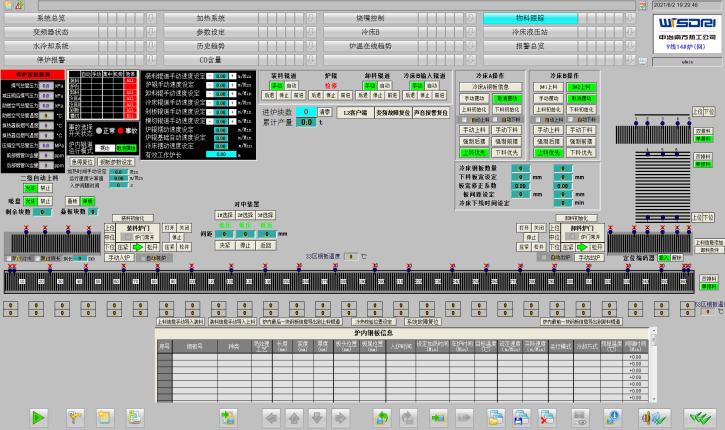This screenshot has height=430, width=725.
Task: Click minus stepper for 卸料辊手动速度设定
Action: [209, 94]
